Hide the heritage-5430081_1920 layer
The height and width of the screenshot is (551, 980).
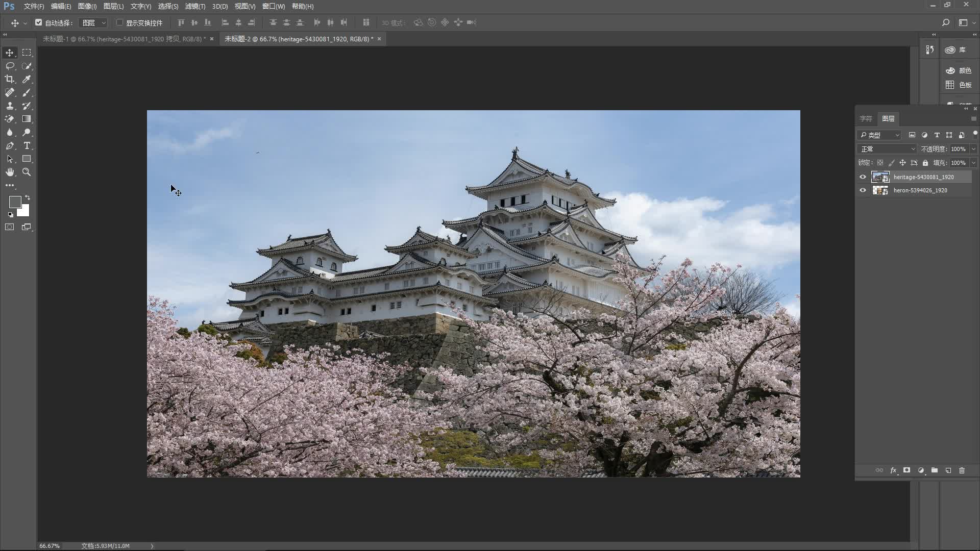pos(863,177)
